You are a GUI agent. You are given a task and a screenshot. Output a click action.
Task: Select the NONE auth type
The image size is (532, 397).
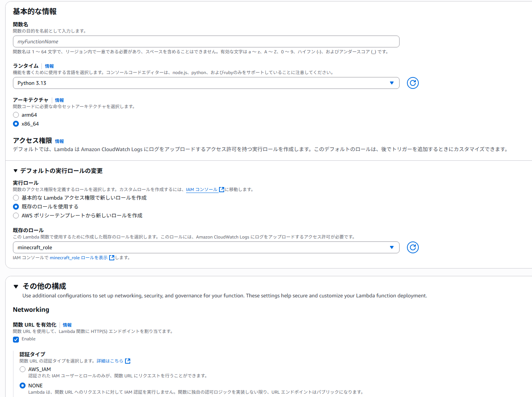23,386
